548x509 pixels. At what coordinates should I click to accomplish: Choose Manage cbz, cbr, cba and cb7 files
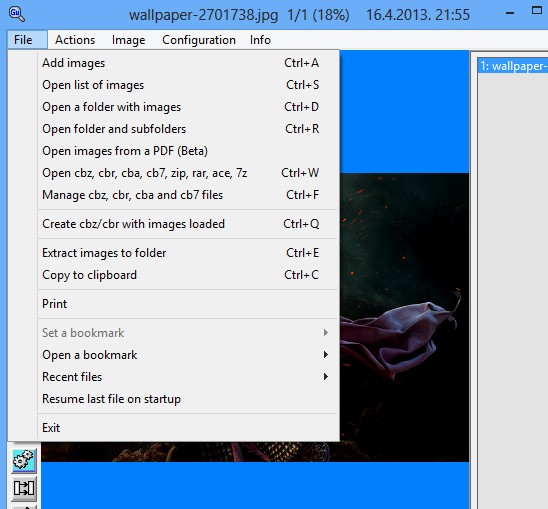(189, 195)
